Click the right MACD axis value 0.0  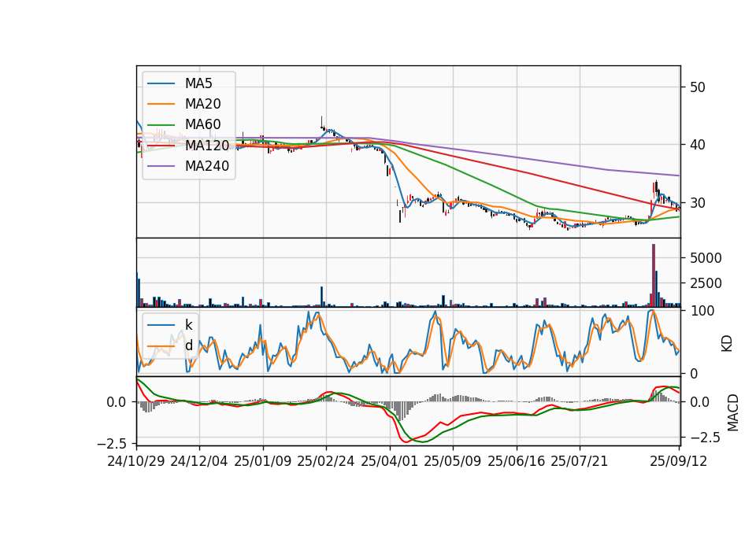(700, 402)
